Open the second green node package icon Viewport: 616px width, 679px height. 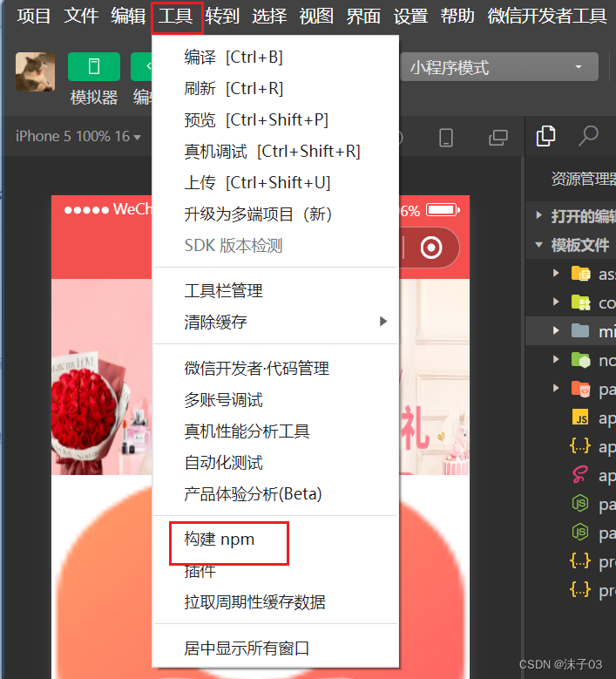coord(580,532)
